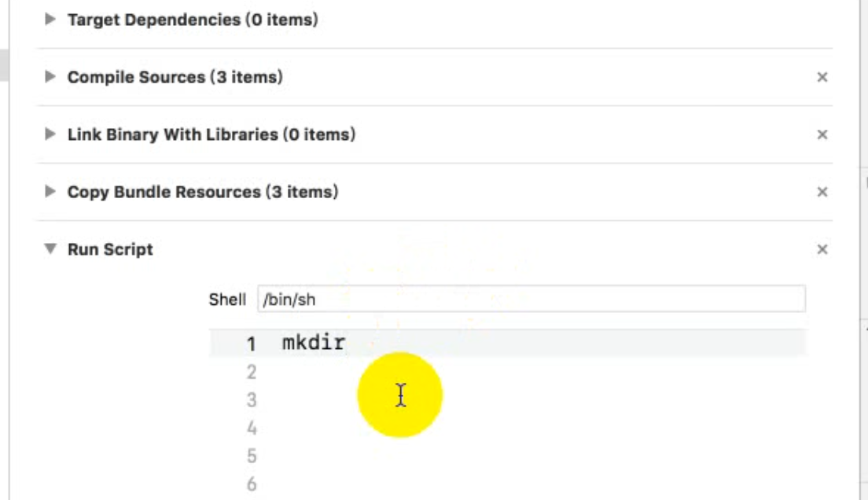This screenshot has width=868, height=500.
Task: Delete Copy Bundle Resources phase X icon
Action: (x=822, y=192)
